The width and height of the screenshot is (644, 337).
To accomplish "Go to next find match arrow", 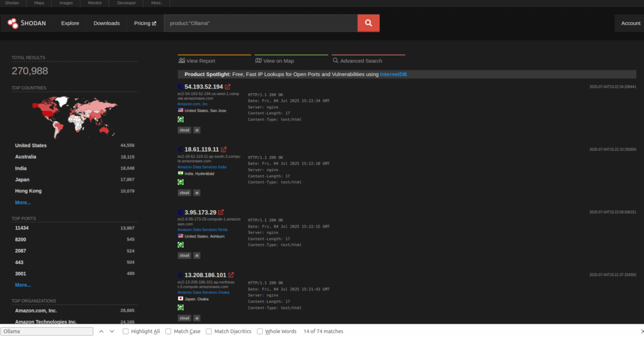I will coord(112,331).
